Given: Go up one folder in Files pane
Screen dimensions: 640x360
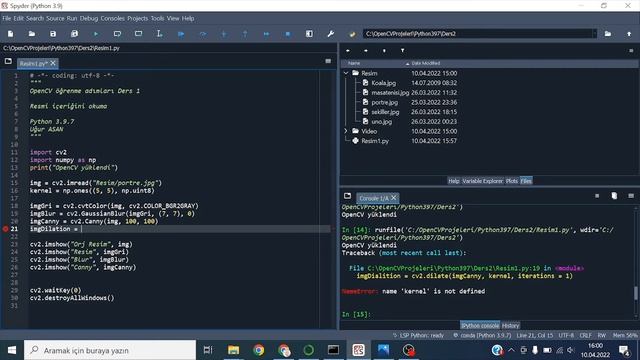Looking at the screenshot, I should coord(384,51).
